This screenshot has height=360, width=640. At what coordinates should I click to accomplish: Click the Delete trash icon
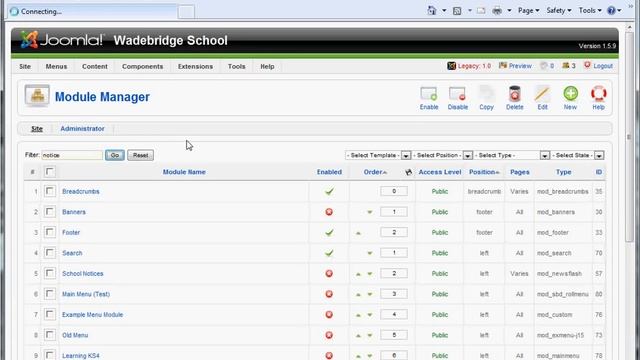pos(514,94)
